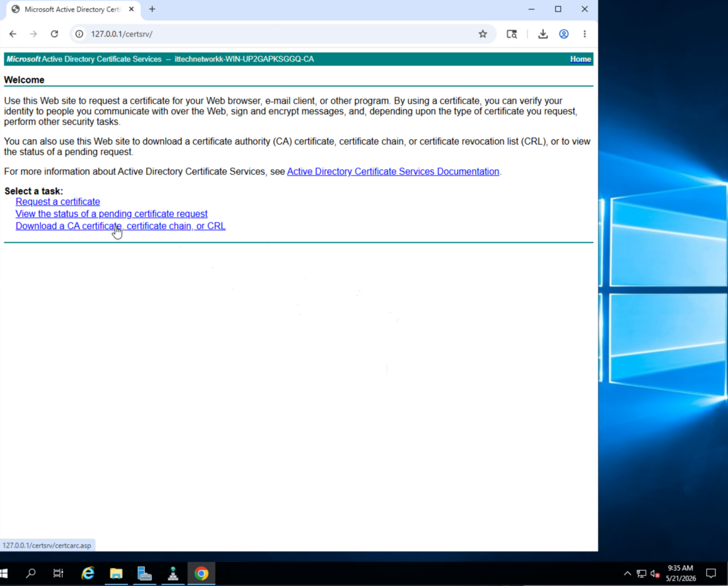Screen dimensions: 728x586
Task: Reload the certsrv page
Action: coord(54,34)
